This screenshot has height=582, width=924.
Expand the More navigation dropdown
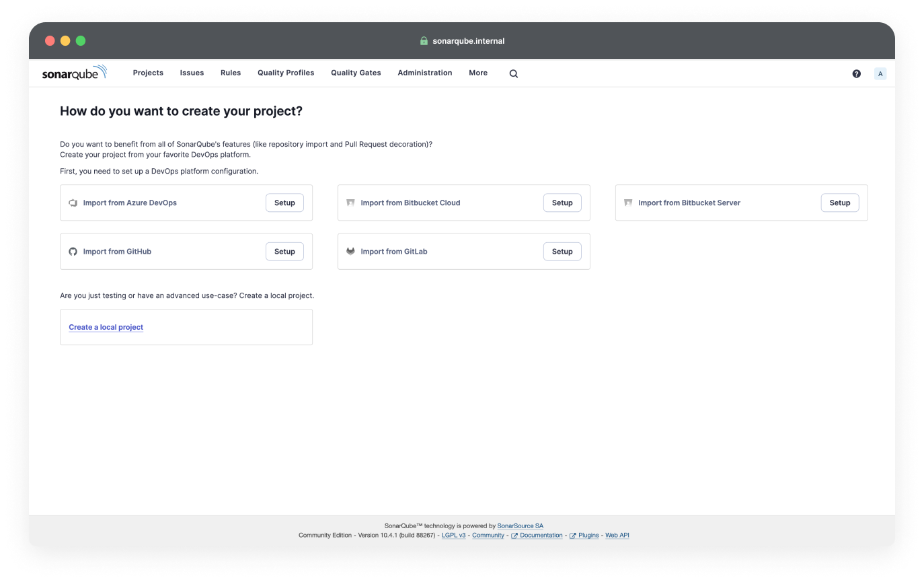pyautogui.click(x=478, y=73)
